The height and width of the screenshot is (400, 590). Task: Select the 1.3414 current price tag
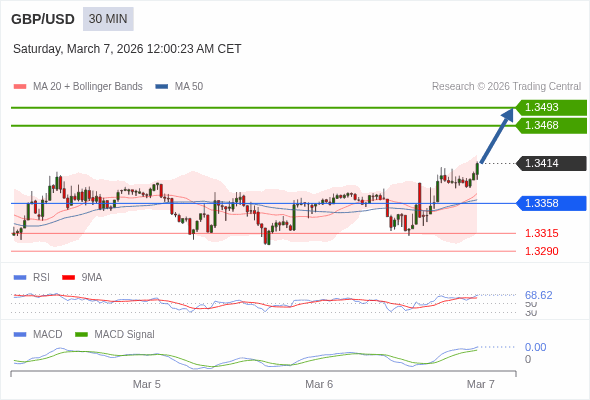pyautogui.click(x=551, y=163)
